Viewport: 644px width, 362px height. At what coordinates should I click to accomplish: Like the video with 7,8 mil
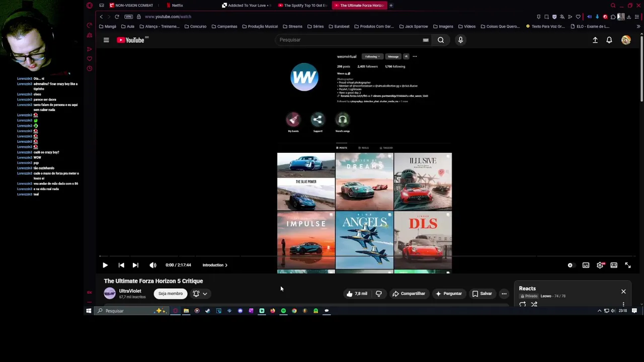click(x=357, y=294)
